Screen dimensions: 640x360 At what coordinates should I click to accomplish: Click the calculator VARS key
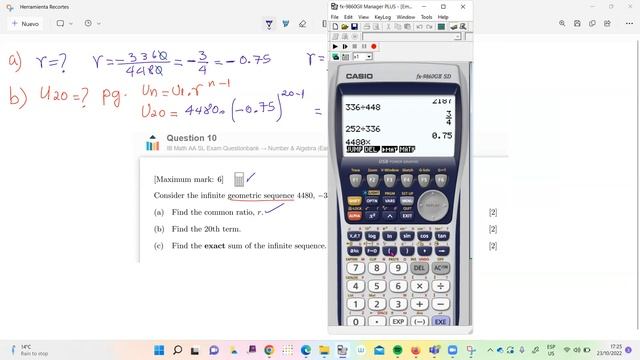(x=389, y=201)
